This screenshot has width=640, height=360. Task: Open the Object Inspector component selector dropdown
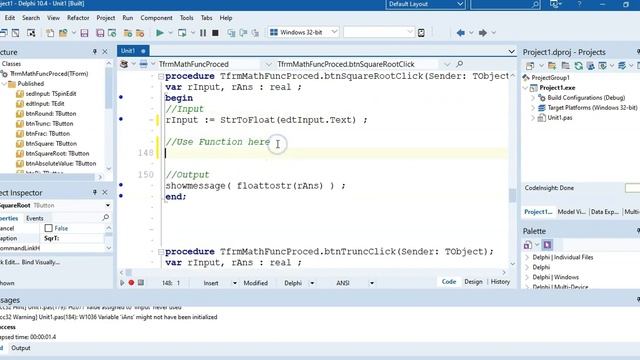108,205
